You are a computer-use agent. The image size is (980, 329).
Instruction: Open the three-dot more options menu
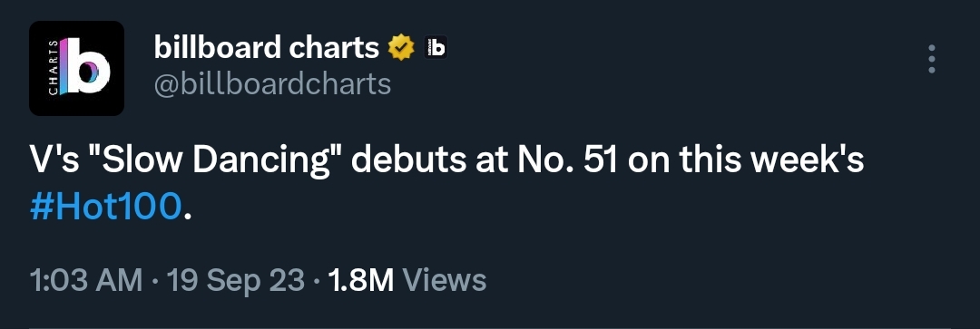pyautogui.click(x=931, y=59)
